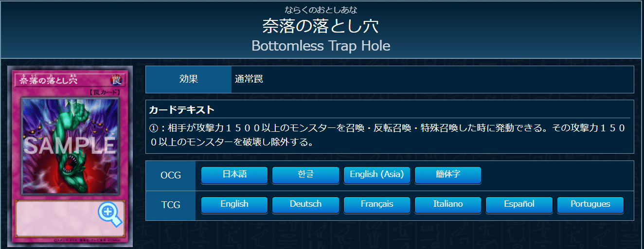644x249 pixels.
Task: Select the Français language button
Action: (x=377, y=205)
